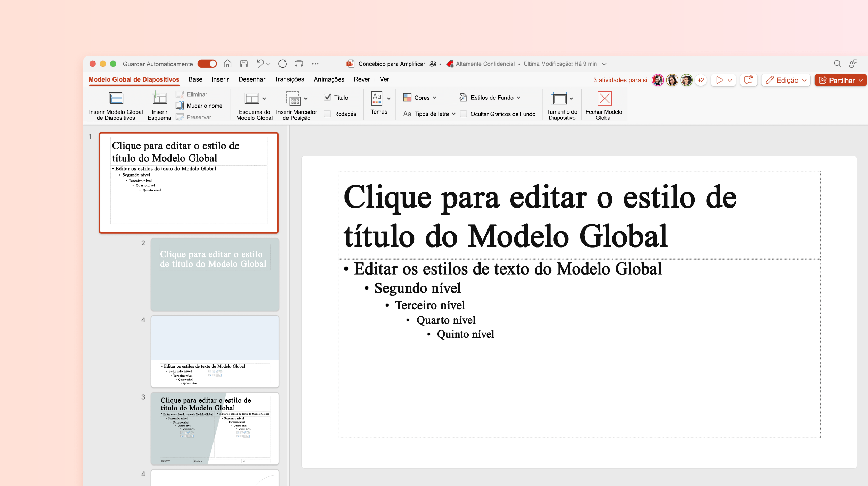Select two-column layout thumbnail 3
The image size is (868, 486).
215,428
